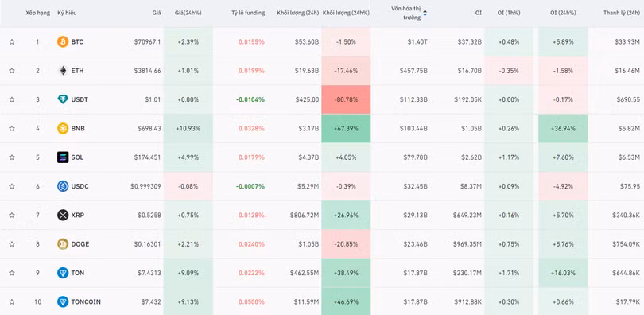Favorite BTC with its star
The height and width of the screenshot is (315, 644).
[12, 42]
